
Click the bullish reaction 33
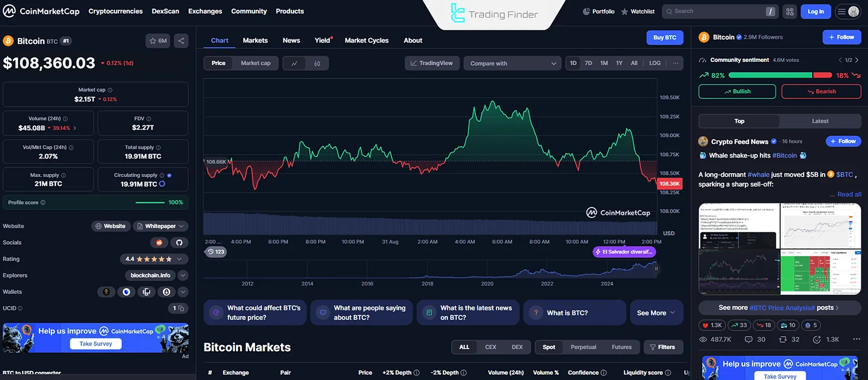tap(738, 325)
